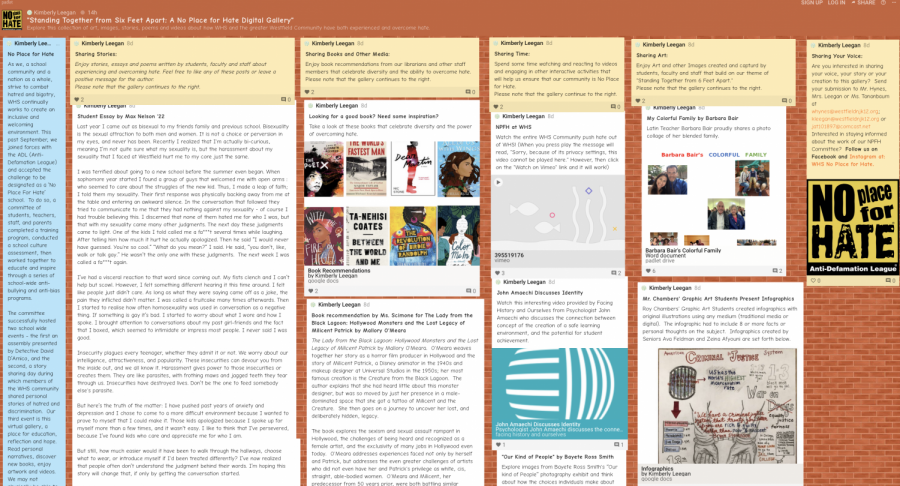The height and width of the screenshot is (486, 900).
Task: Open comments on Sharing Time post
Action: tap(615, 107)
